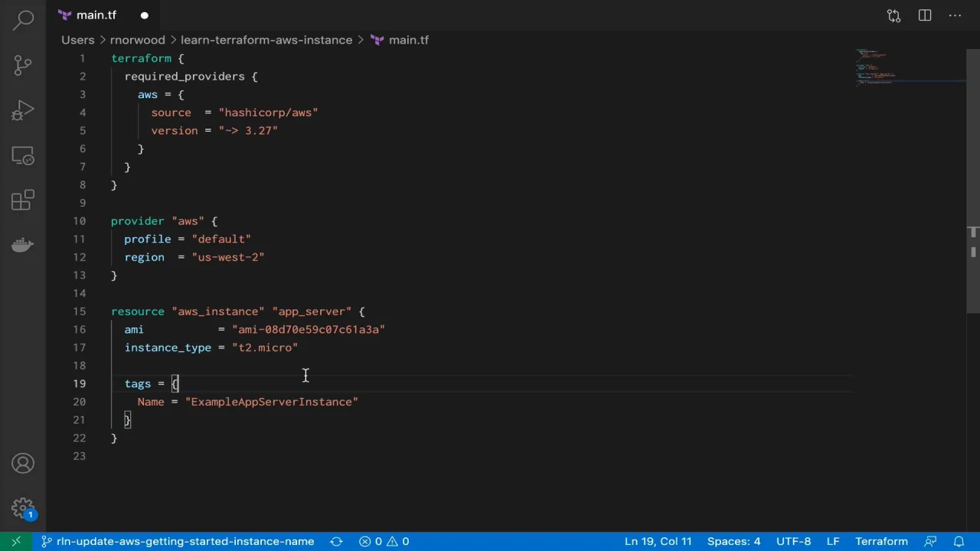
Task: Open the Source Control panel
Action: [22, 65]
